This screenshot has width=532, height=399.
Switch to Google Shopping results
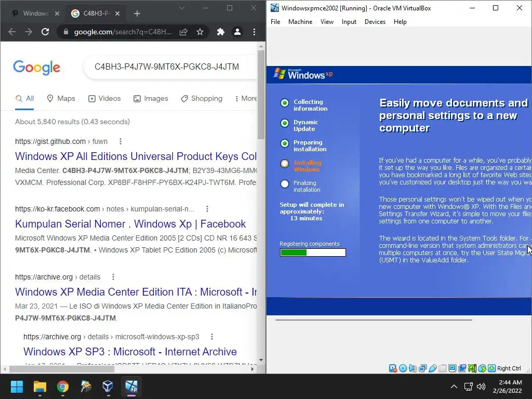coord(202,98)
